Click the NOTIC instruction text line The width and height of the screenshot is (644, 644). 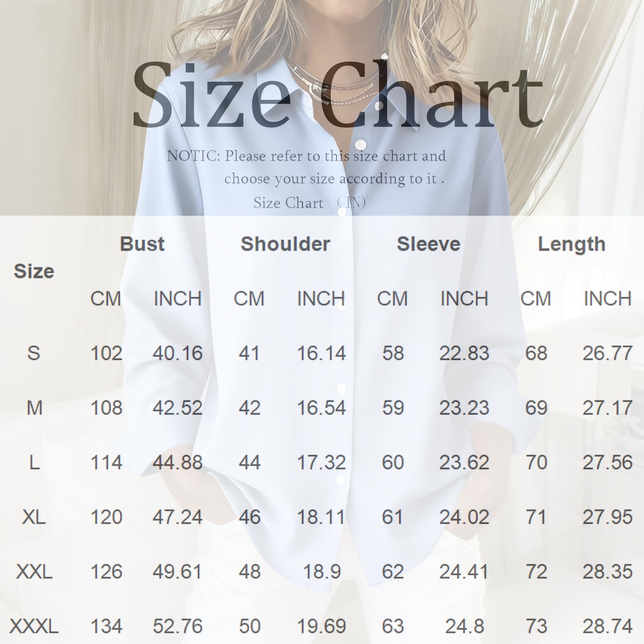click(x=306, y=156)
